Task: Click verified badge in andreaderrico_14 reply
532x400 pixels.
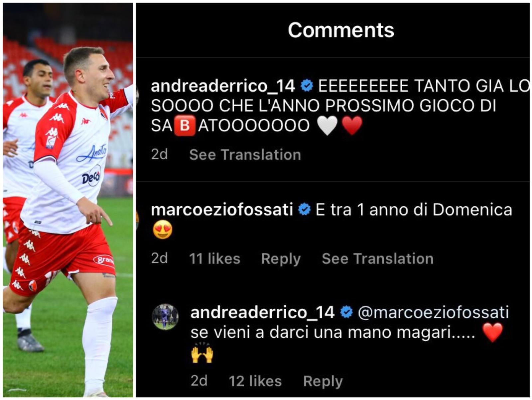Action: [346, 312]
